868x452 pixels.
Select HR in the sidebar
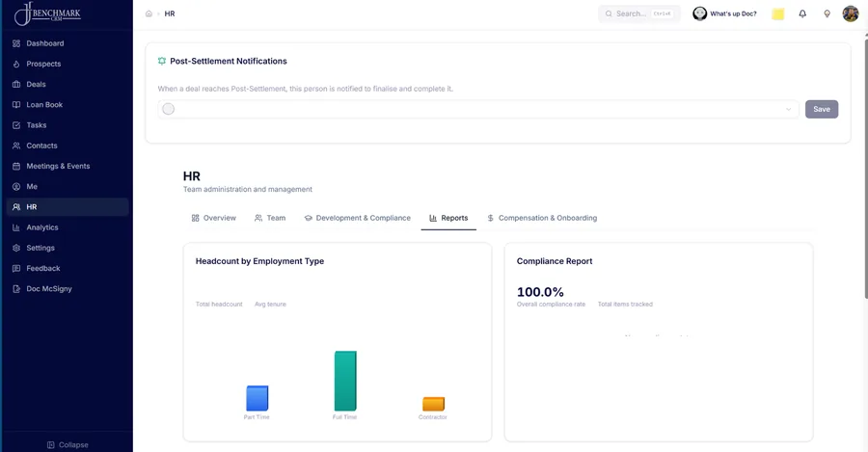[x=68, y=207]
